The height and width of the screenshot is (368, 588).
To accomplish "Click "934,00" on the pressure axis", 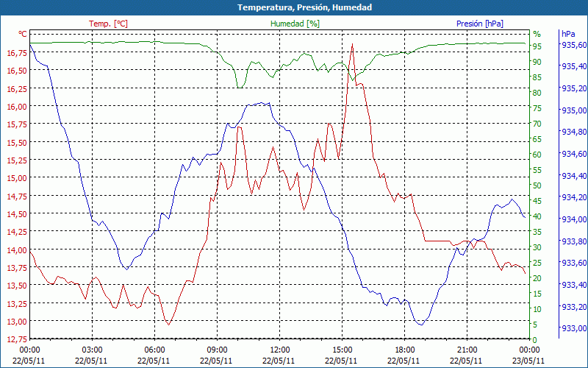I will (x=574, y=219).
